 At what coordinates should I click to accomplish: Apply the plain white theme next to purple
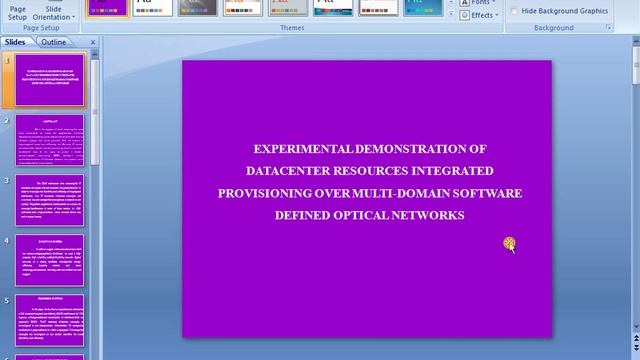click(153, 7)
